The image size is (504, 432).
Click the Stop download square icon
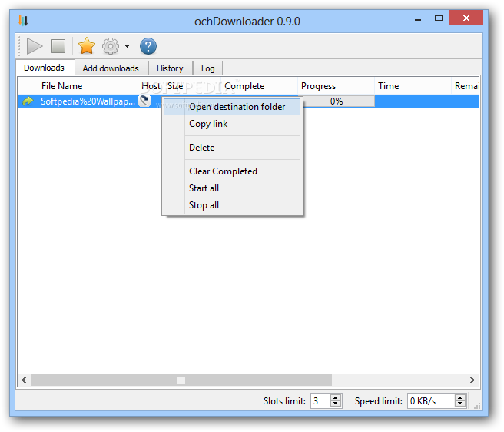tap(58, 46)
